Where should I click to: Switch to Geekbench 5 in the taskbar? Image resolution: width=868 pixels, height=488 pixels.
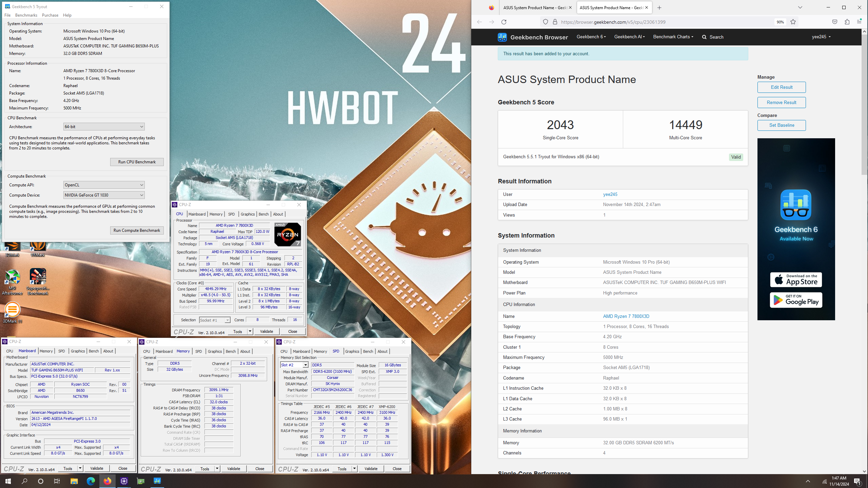[x=157, y=481]
